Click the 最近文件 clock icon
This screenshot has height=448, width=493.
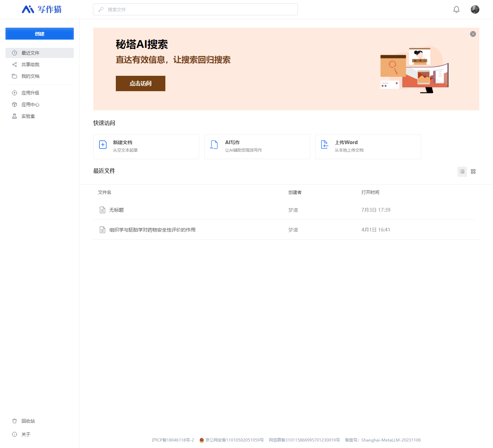[x=14, y=53]
